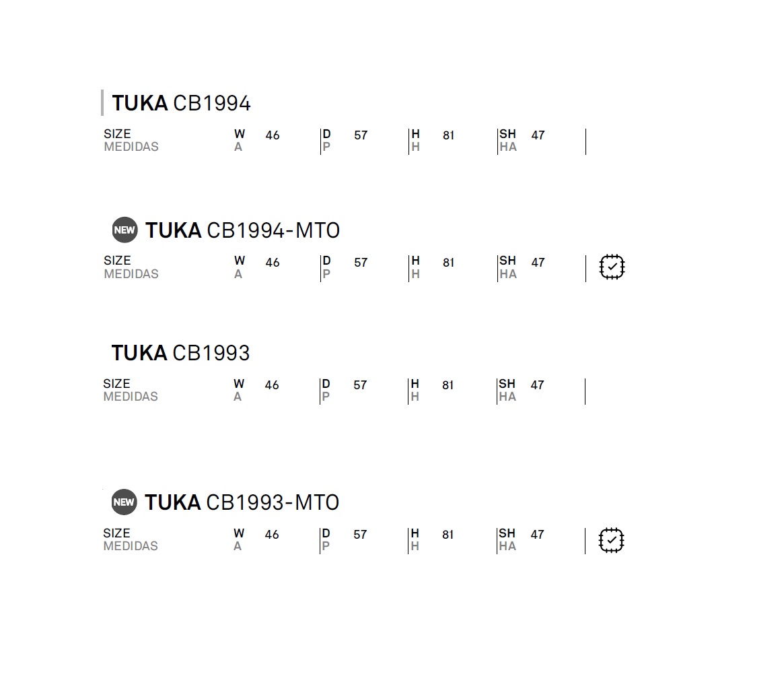784x697 pixels.
Task: Click the SIZE MEDIDAS label under CB1994-MTO
Action: (x=131, y=267)
